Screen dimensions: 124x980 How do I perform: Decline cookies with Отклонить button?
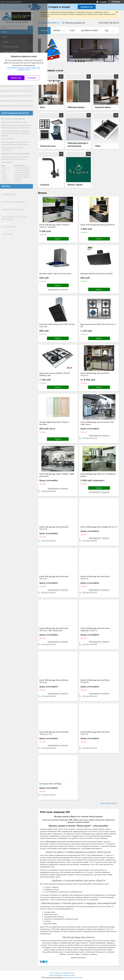[x=32, y=78]
